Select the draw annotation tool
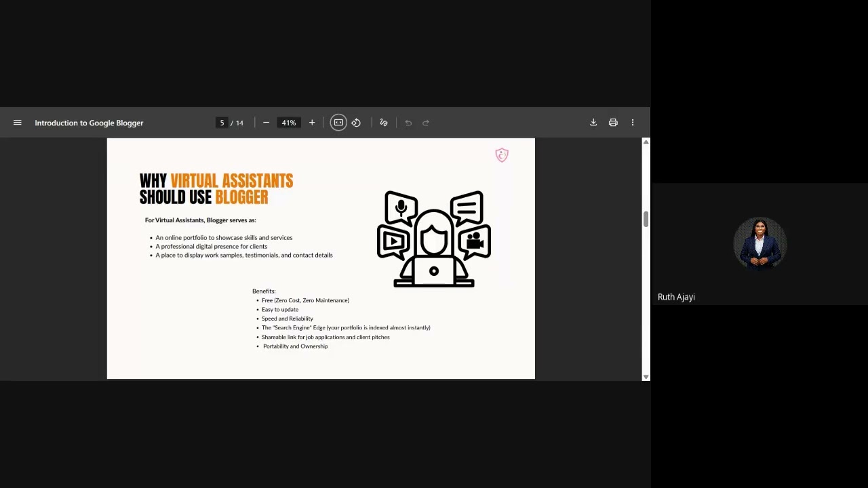Viewport: 868px width, 488px height. [384, 123]
